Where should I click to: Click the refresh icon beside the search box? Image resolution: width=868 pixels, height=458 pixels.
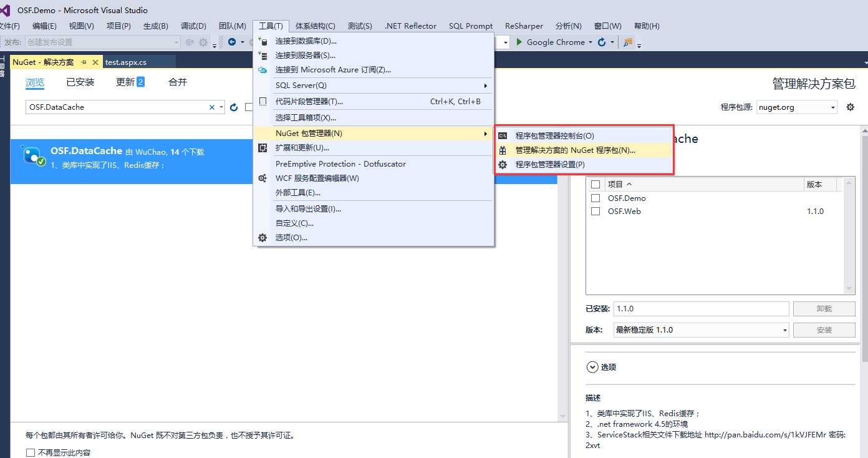[234, 107]
